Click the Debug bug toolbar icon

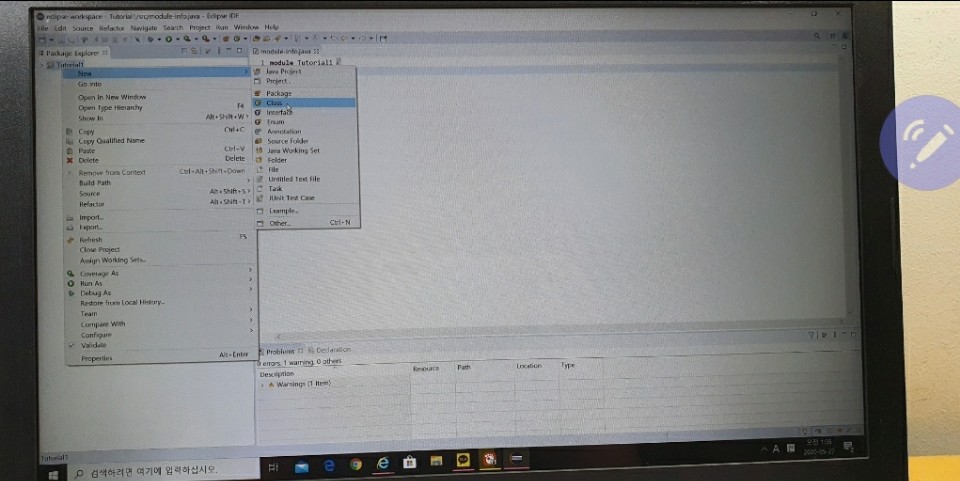pyautogui.click(x=150, y=39)
